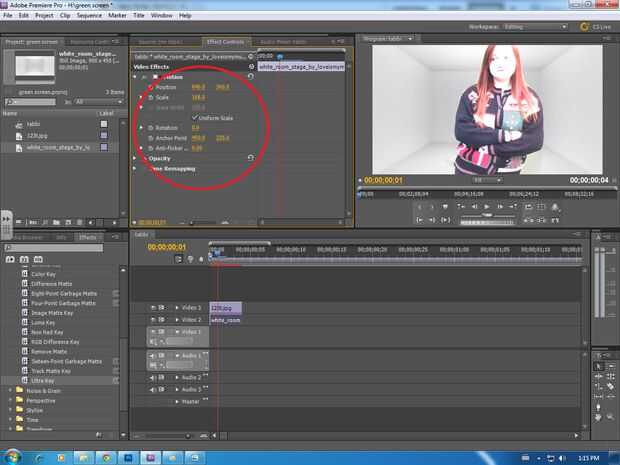Toggle the Anchor Point stopwatch animation

150,138
